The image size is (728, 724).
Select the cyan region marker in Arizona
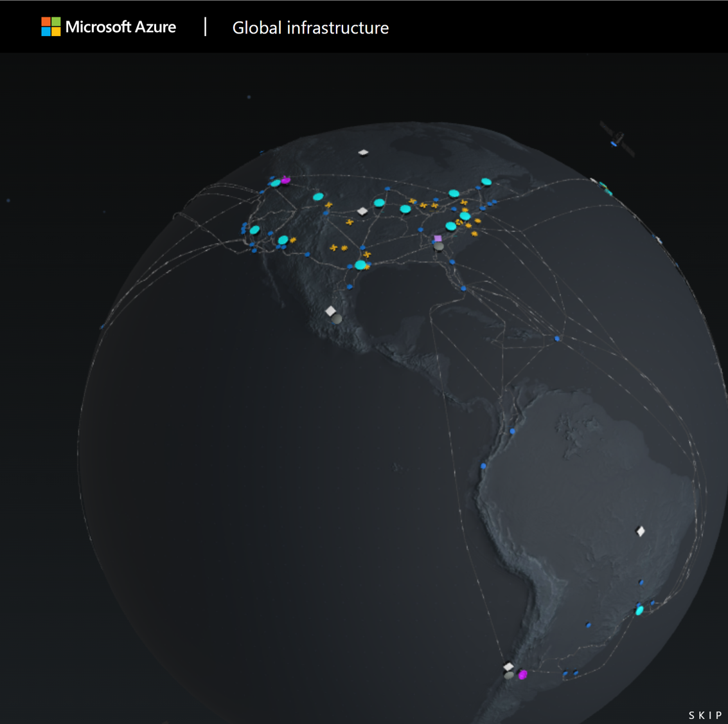pyautogui.click(x=283, y=240)
